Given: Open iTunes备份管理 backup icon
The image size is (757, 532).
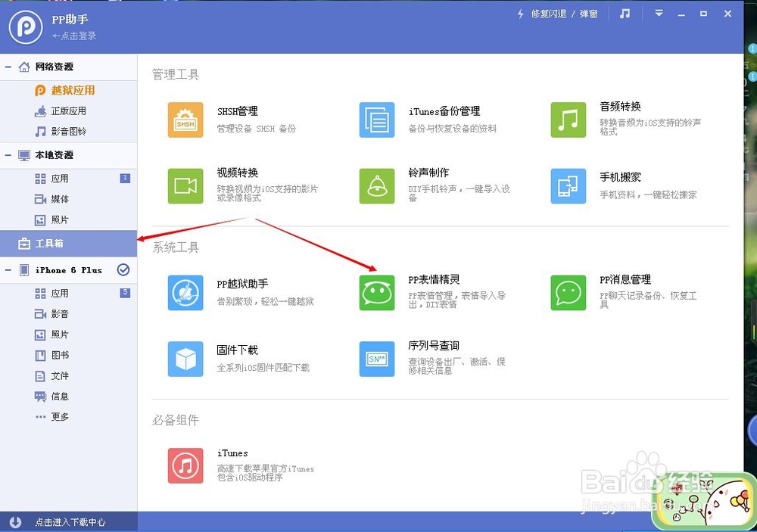Looking at the screenshot, I should [x=377, y=120].
